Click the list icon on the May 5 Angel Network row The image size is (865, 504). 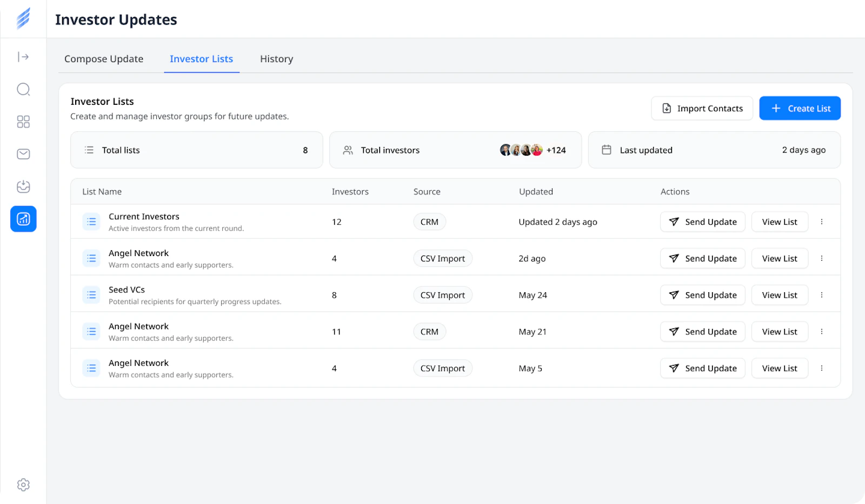(91, 368)
